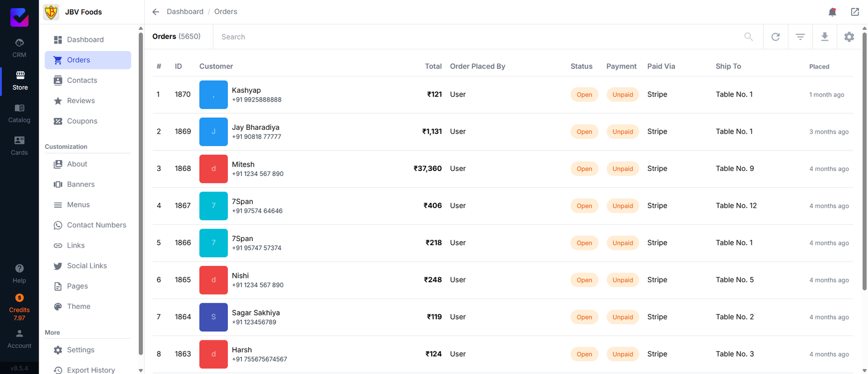
Task: Download orders using the export icon
Action: coord(825,37)
